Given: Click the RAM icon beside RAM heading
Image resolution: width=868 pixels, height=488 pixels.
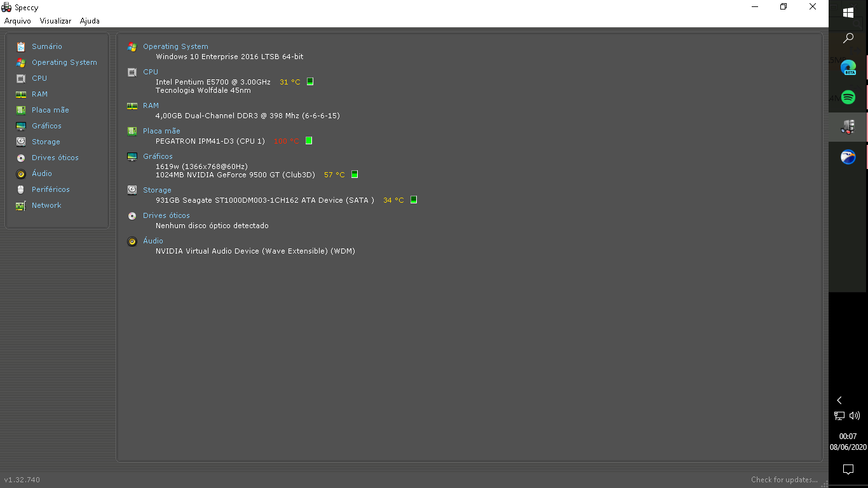Looking at the screenshot, I should click(132, 105).
